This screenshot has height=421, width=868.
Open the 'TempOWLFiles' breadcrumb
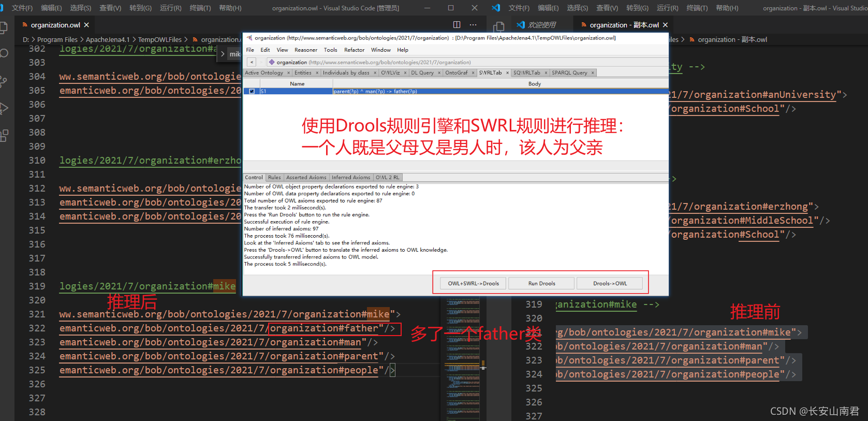[160, 39]
